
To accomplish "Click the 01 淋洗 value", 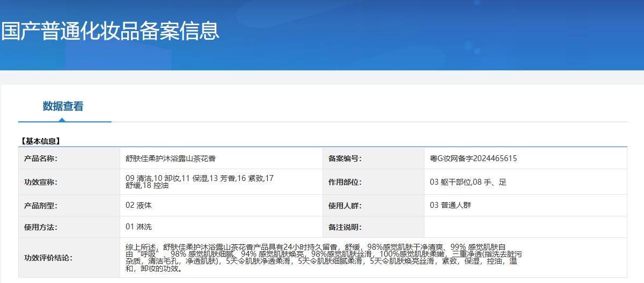I will 138,227.
